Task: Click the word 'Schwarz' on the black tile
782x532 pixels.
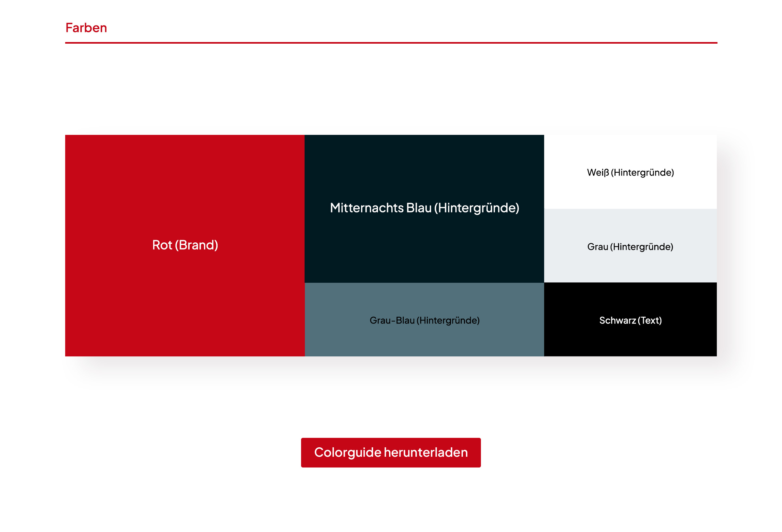Action: pyautogui.click(x=617, y=320)
